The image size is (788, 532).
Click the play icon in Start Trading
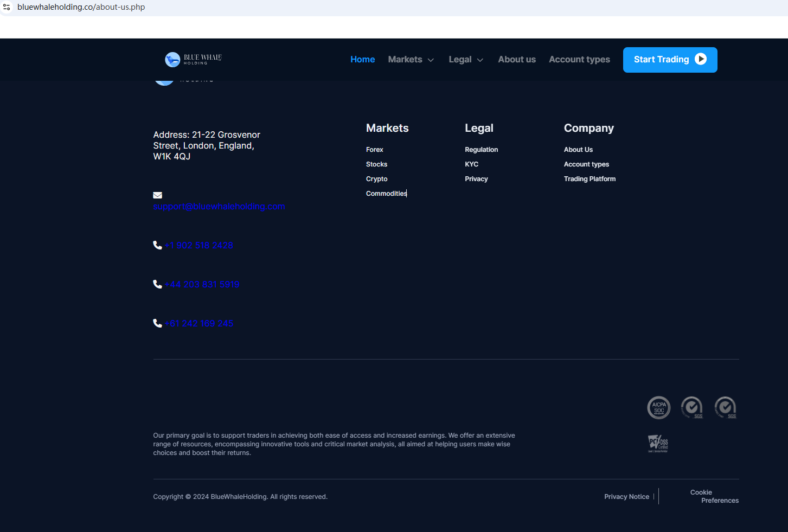pyautogui.click(x=701, y=59)
